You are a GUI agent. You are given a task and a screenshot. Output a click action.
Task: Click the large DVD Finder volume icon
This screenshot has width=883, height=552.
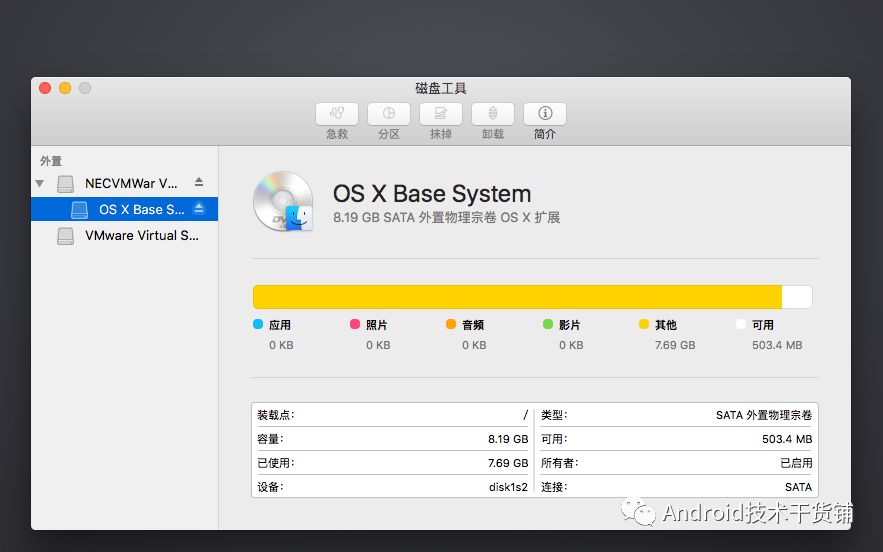click(283, 202)
